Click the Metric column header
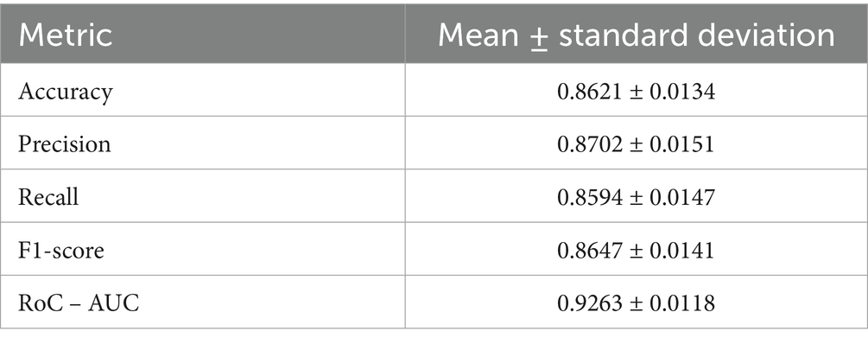This screenshot has width=868, height=344. 66,35
